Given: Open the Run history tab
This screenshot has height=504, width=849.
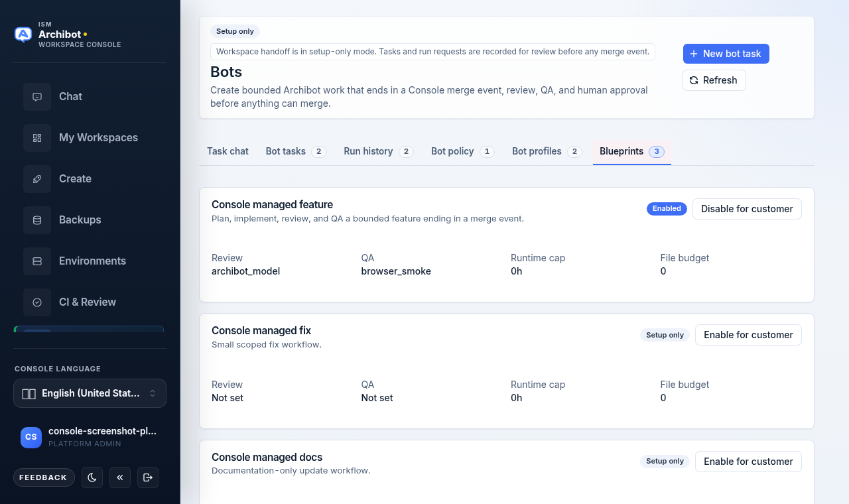Looking at the screenshot, I should coord(379,151).
